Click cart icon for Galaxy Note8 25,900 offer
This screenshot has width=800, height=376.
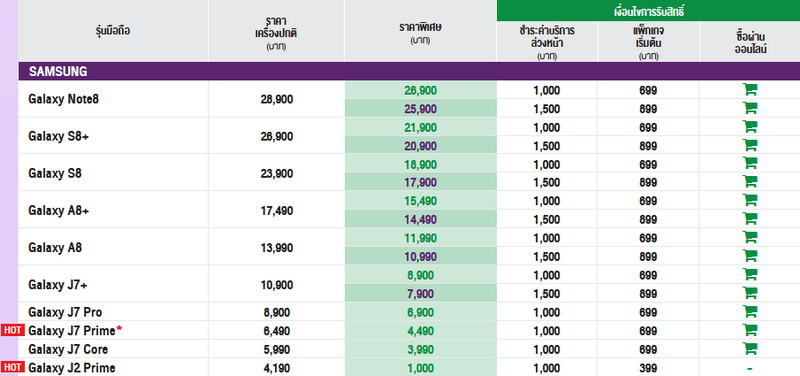[x=749, y=108]
